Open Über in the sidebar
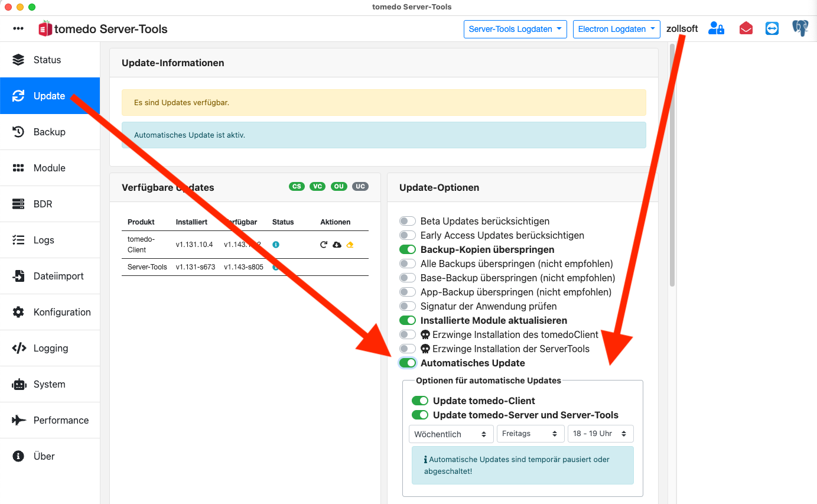 pos(50,456)
